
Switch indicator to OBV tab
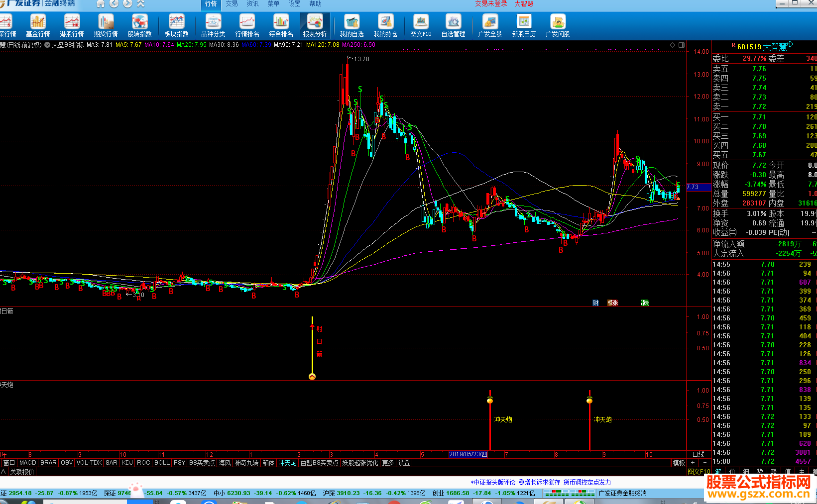(x=67, y=463)
